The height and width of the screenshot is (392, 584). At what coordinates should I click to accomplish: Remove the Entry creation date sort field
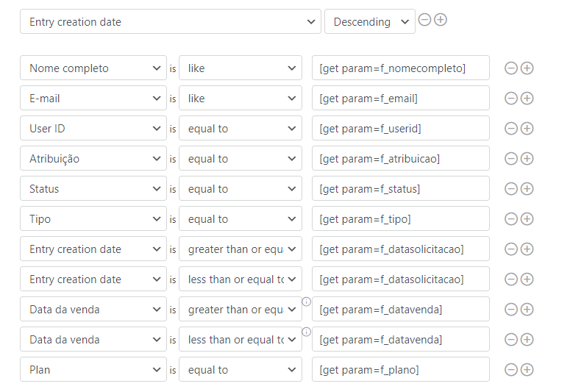[424, 20]
